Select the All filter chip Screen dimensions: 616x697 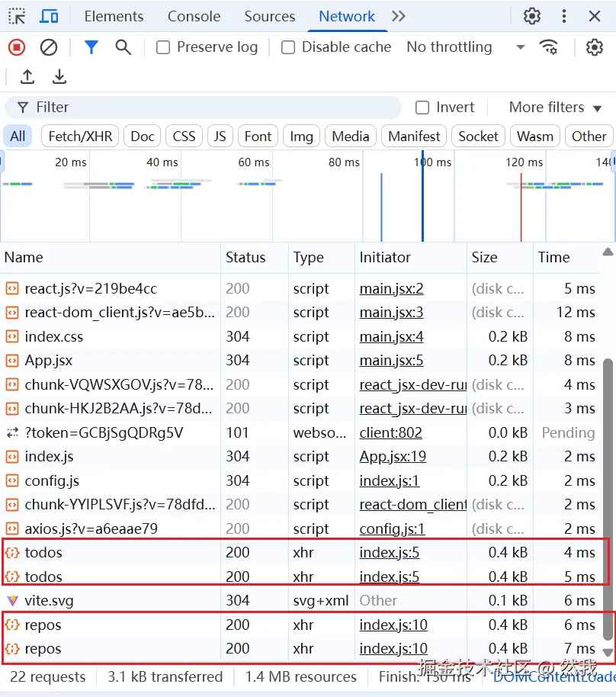[18, 136]
